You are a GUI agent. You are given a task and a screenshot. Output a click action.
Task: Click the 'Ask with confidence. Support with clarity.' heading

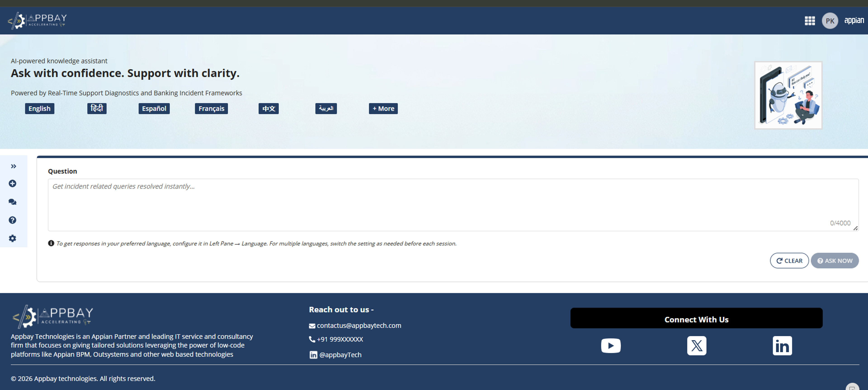pyautogui.click(x=125, y=73)
